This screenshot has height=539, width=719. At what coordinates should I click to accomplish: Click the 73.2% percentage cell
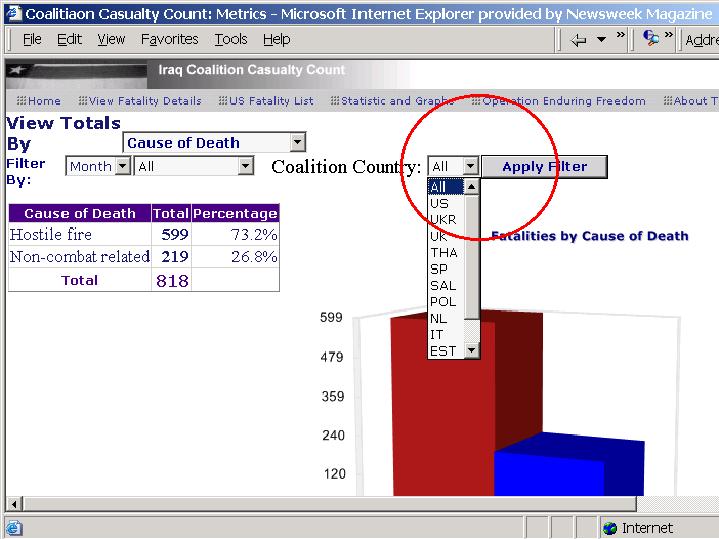(x=235, y=234)
